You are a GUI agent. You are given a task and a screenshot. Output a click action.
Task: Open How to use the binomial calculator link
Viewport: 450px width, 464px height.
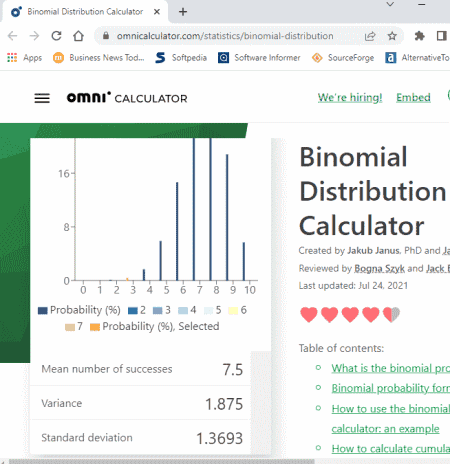tap(391, 419)
